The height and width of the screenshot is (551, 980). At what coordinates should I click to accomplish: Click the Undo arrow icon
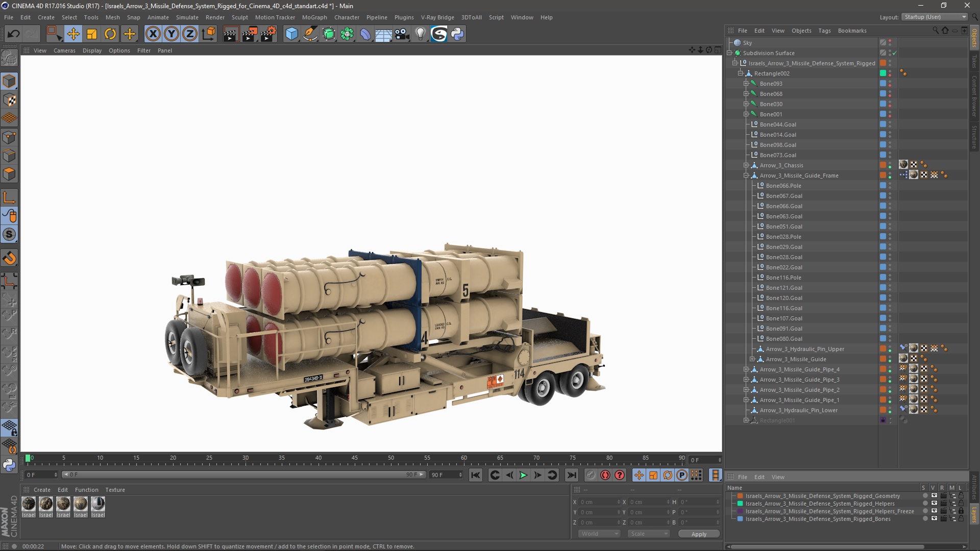(x=14, y=34)
